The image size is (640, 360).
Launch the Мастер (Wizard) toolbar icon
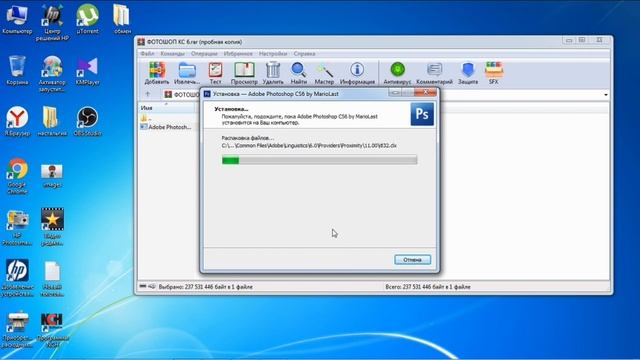pyautogui.click(x=324, y=73)
